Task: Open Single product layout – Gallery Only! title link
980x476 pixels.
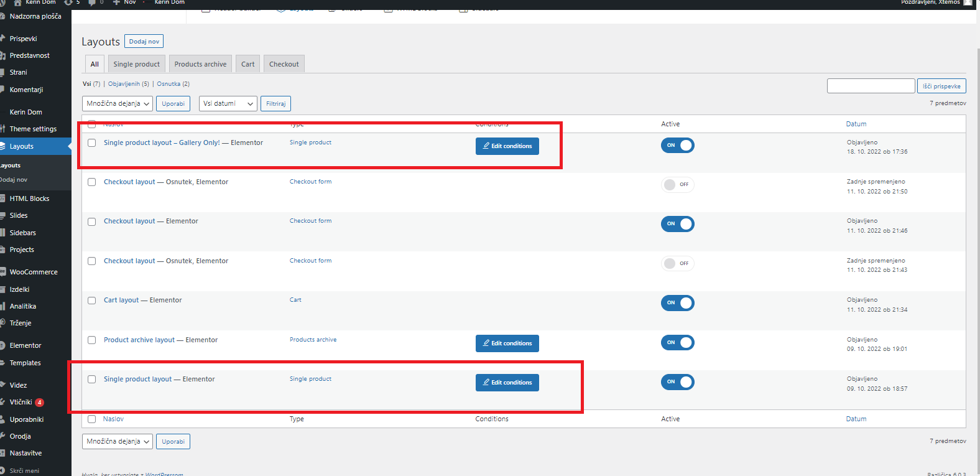Action: click(162, 142)
